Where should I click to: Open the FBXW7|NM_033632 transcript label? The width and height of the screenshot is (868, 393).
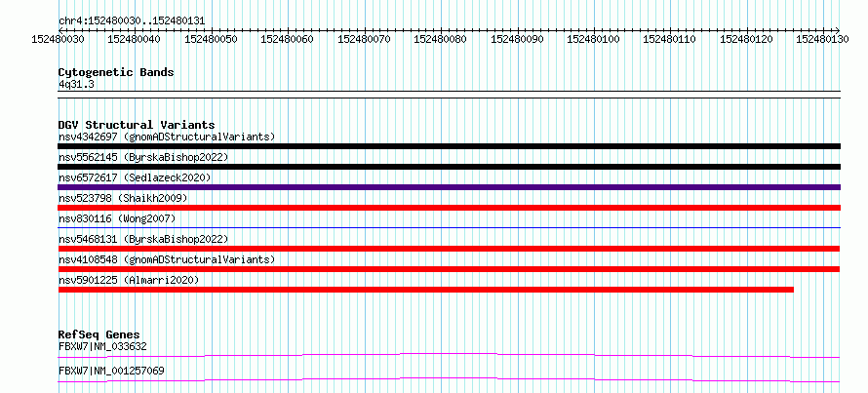click(x=102, y=346)
